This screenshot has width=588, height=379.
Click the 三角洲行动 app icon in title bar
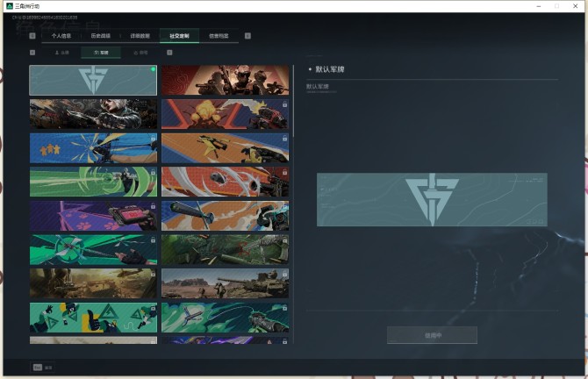pyautogui.click(x=10, y=6)
